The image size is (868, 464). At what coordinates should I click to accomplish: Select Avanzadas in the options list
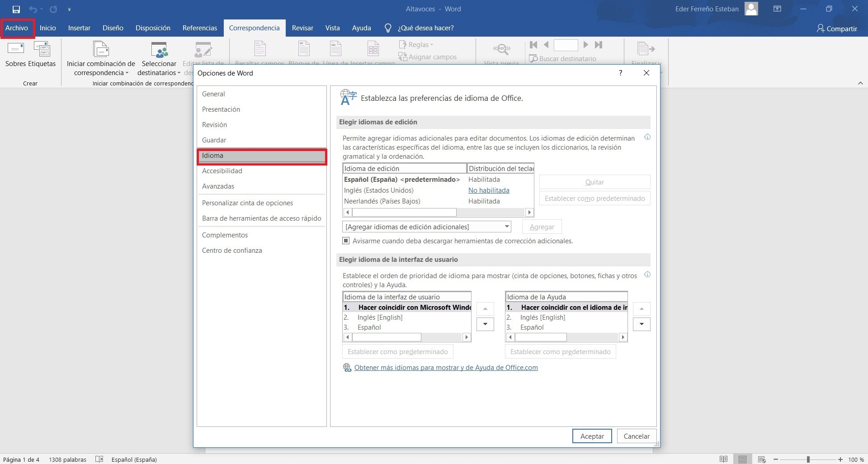point(218,186)
